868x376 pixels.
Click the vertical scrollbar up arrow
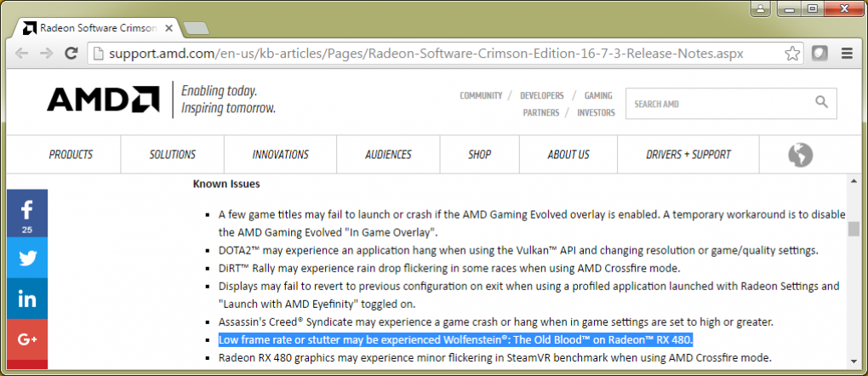(854, 180)
